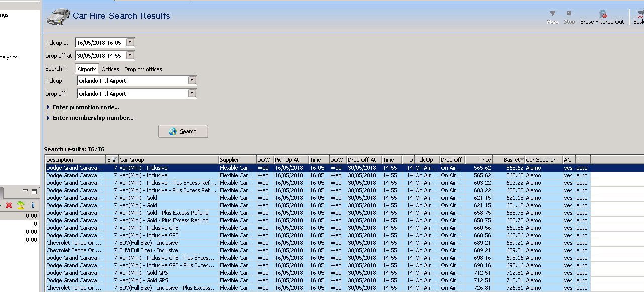Open the Drop off at date dropdown

point(130,56)
